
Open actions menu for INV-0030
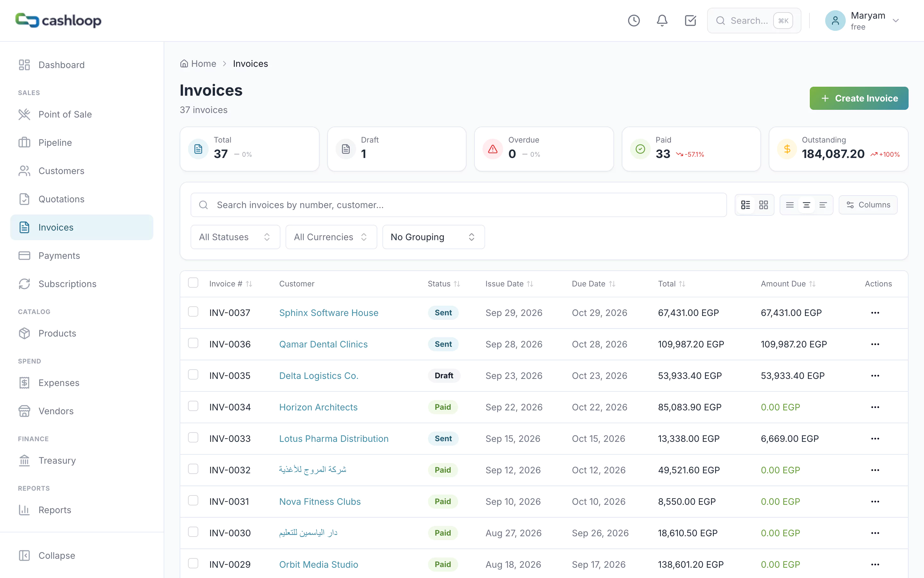click(x=875, y=533)
